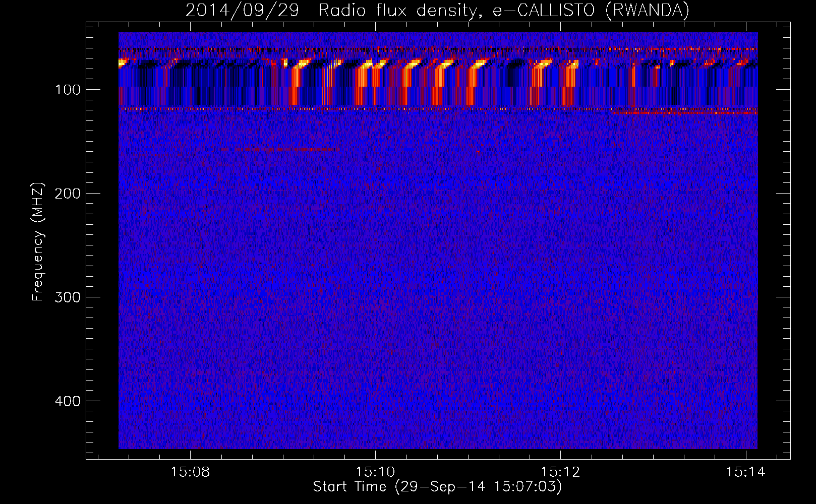The image size is (816, 504).
Task: Click the 'Frequency (MHZ)' axis label
Action: (38, 242)
